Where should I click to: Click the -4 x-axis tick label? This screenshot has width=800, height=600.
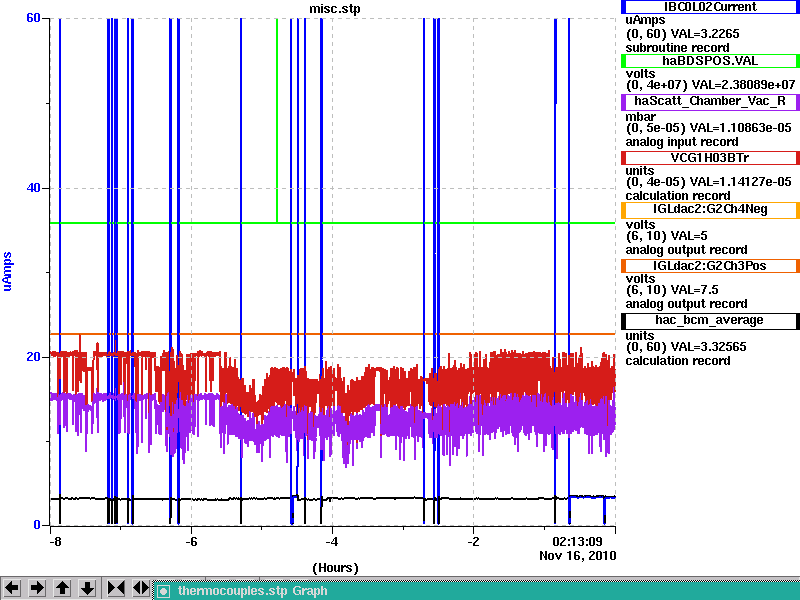click(x=332, y=541)
